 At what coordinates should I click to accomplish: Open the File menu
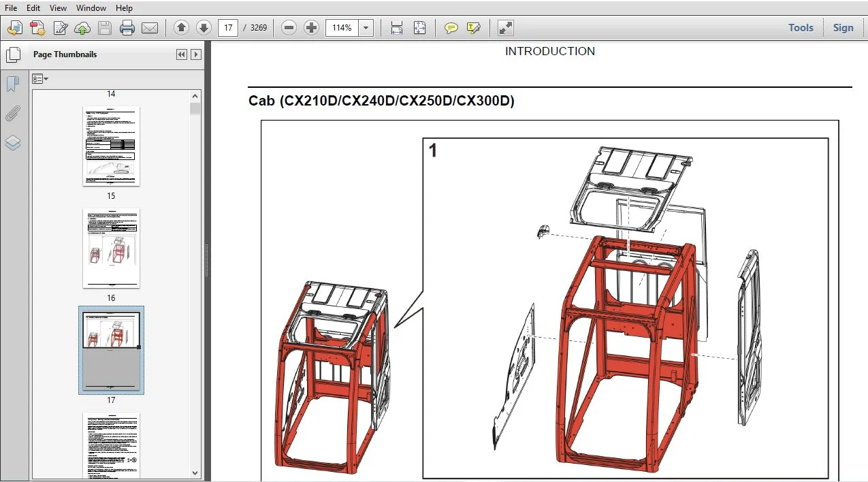click(x=11, y=8)
